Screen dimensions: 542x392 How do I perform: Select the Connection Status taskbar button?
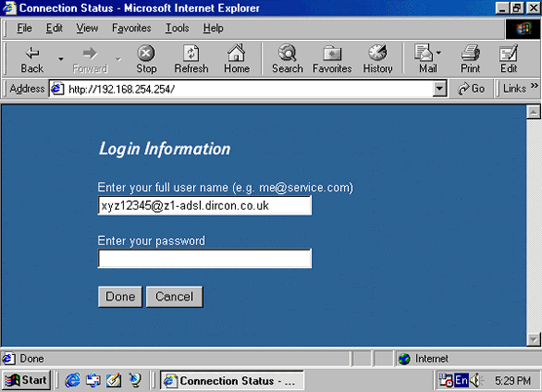coord(232,380)
